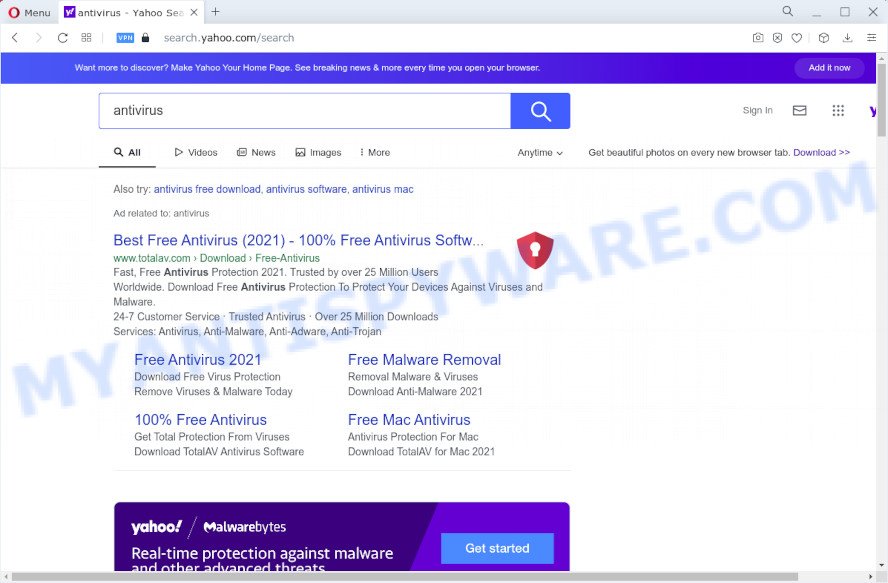Click the address bar URL
The width and height of the screenshot is (888, 583).
coord(229,38)
